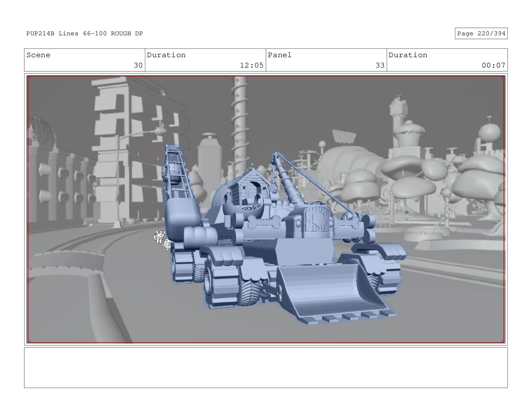Click the scene number value '30'

pos(138,66)
